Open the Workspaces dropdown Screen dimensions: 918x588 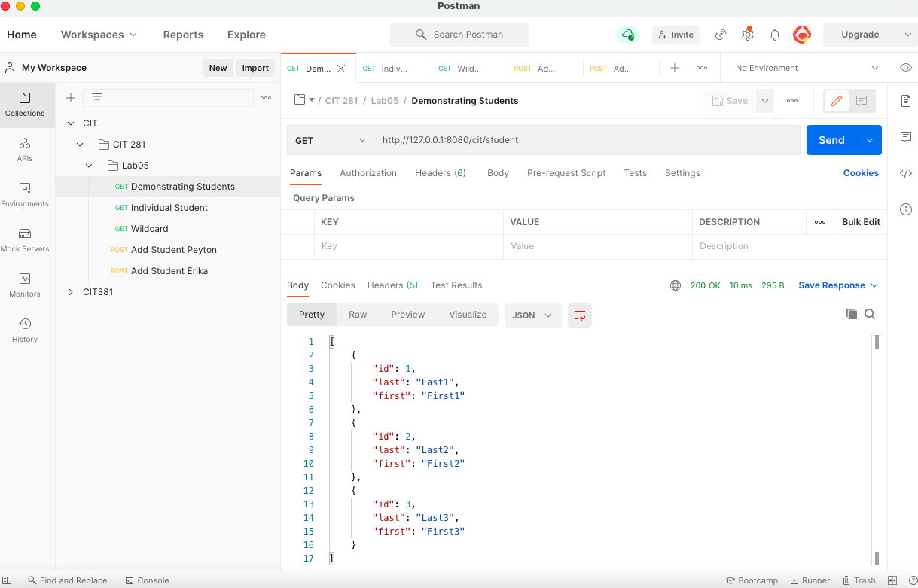click(x=99, y=35)
